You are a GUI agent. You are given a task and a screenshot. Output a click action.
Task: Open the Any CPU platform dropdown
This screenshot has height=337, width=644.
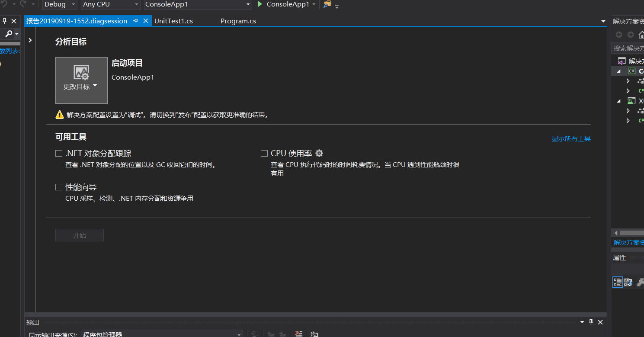pos(110,4)
